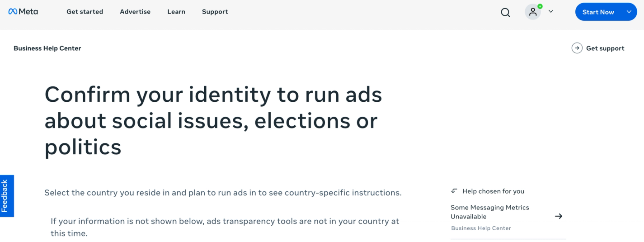Click the Get support link text
Image resolution: width=644 pixels, height=242 pixels.
605,48
